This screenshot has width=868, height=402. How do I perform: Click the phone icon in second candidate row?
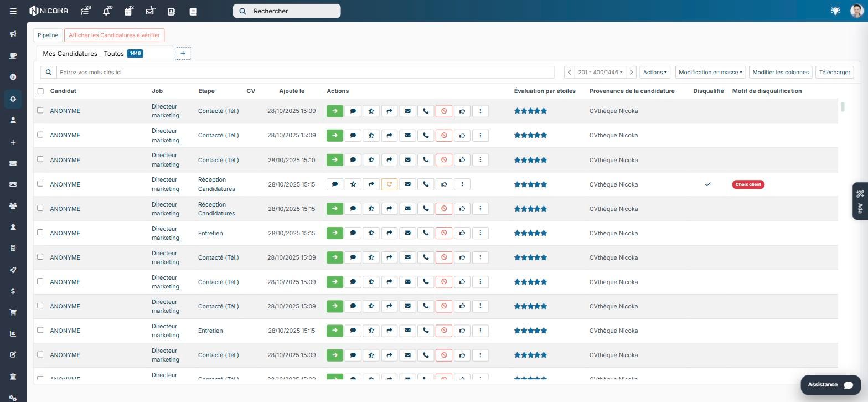tap(426, 136)
